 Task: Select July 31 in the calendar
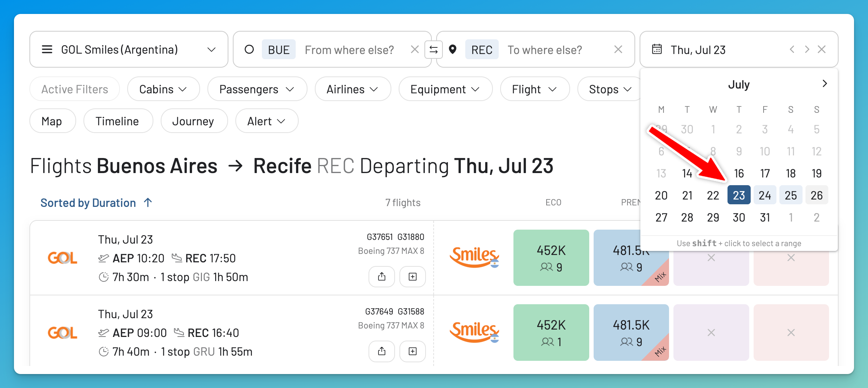click(x=765, y=218)
